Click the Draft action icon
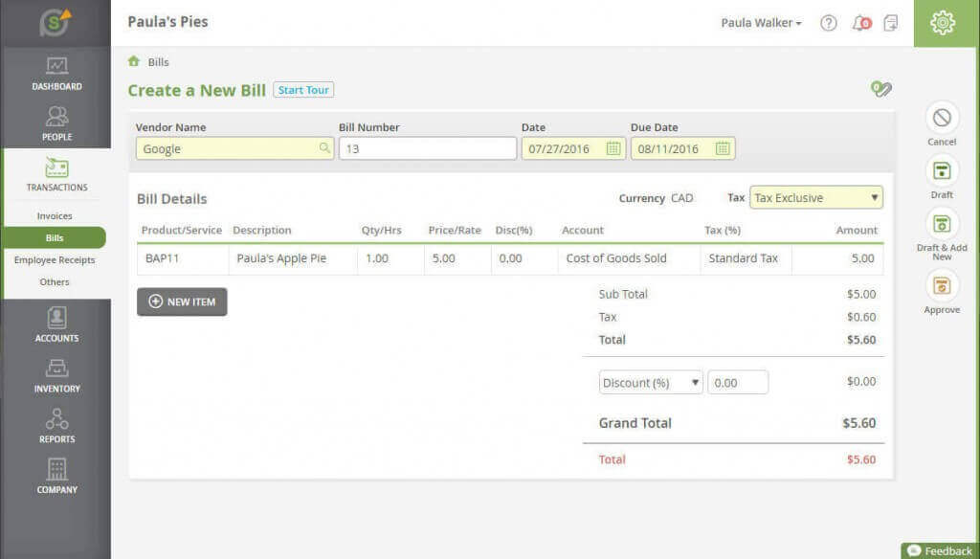Image resolution: width=980 pixels, height=559 pixels. pos(942,174)
